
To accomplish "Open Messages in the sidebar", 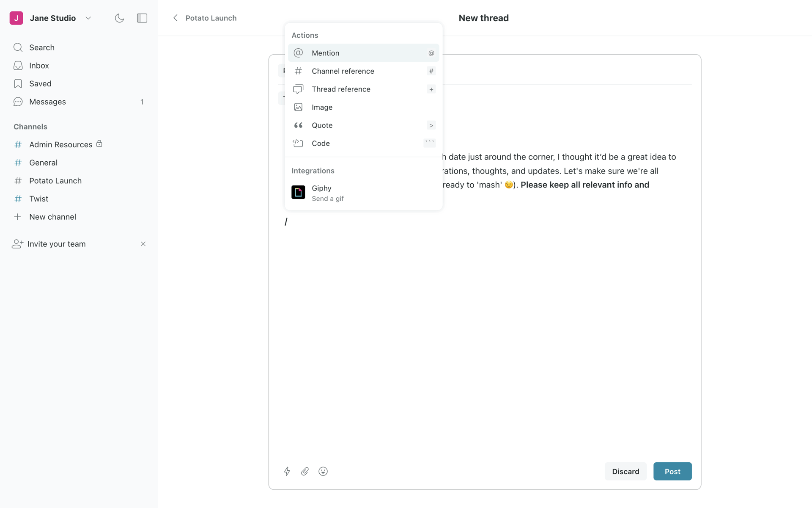I will tap(79, 102).
